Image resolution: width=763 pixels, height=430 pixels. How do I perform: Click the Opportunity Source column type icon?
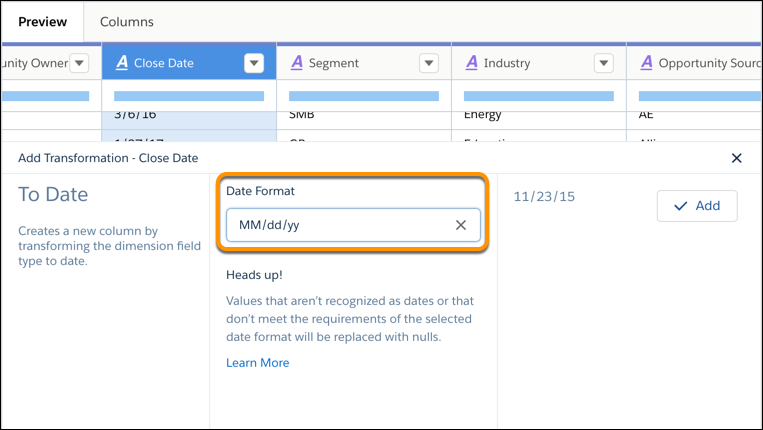tap(646, 63)
